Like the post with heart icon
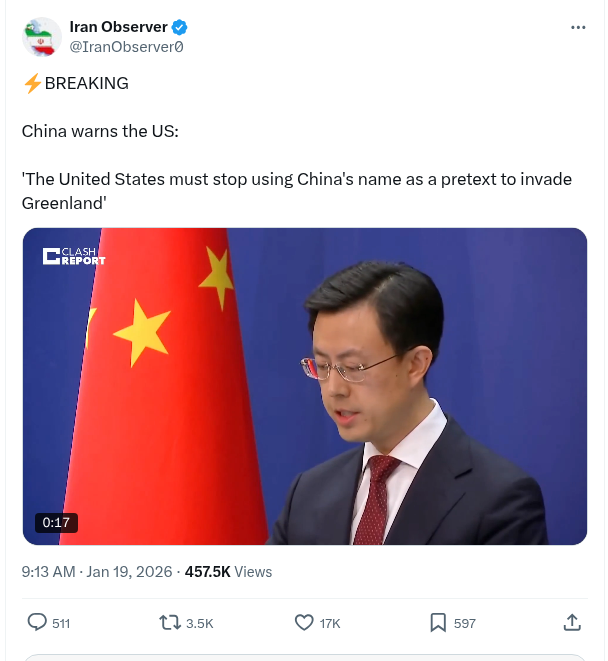608x661 pixels. click(x=304, y=623)
